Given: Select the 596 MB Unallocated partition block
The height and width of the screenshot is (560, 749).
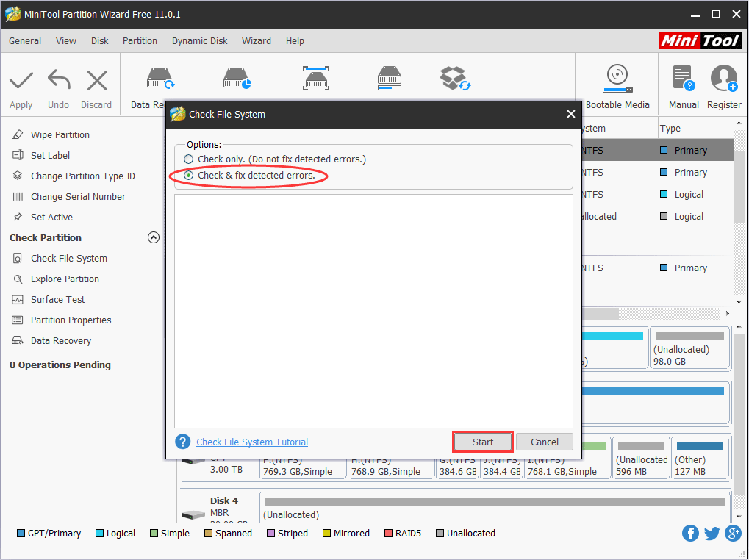Looking at the screenshot, I should (x=641, y=458).
